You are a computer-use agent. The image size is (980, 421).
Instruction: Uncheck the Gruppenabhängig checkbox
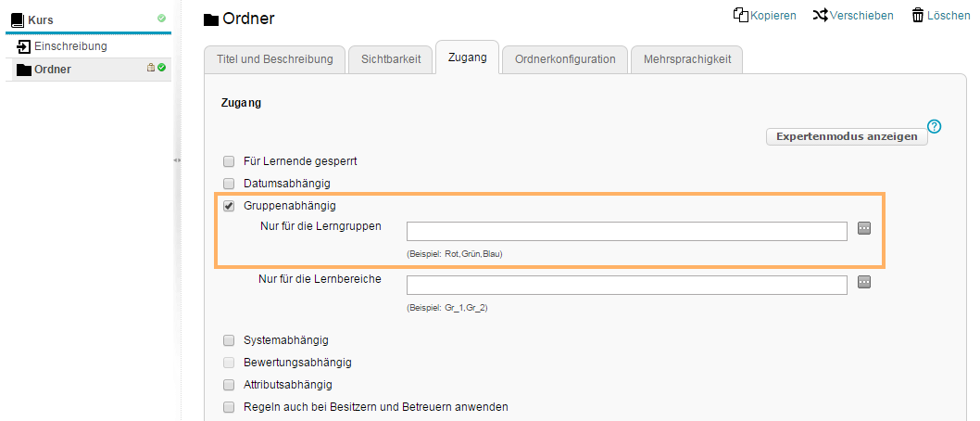coord(229,206)
